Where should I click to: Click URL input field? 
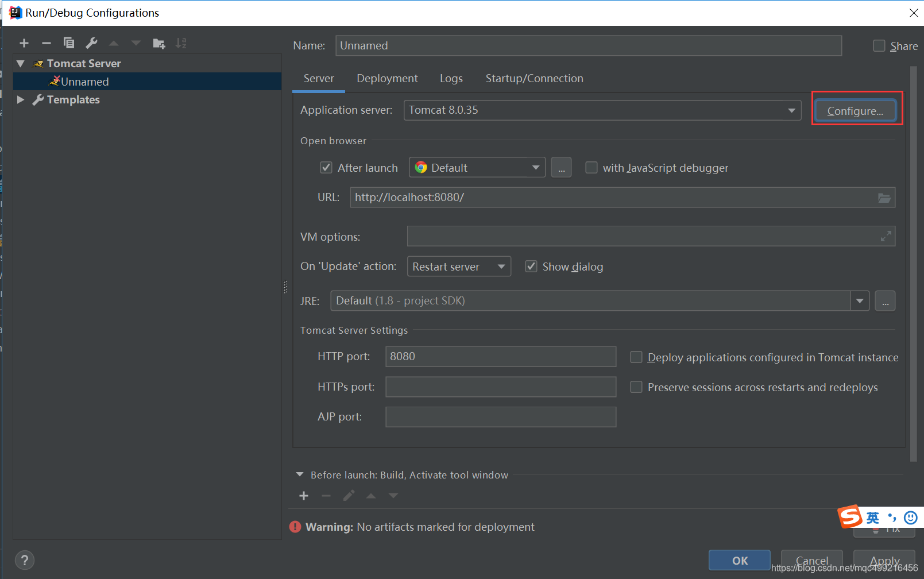tap(623, 198)
